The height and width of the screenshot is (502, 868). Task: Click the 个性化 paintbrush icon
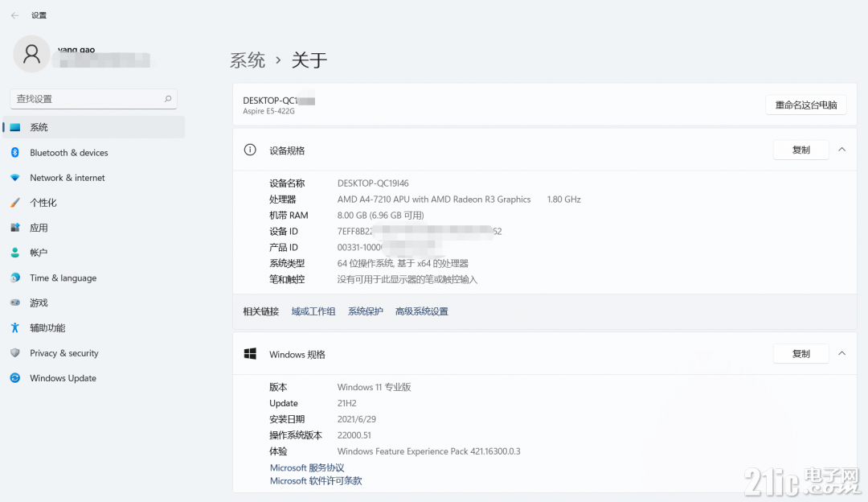(x=15, y=203)
